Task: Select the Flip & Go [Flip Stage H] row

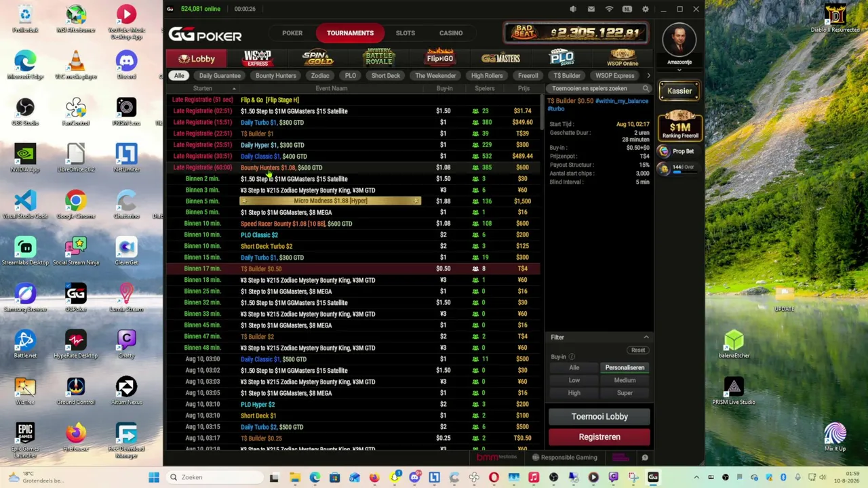Action: pos(355,100)
